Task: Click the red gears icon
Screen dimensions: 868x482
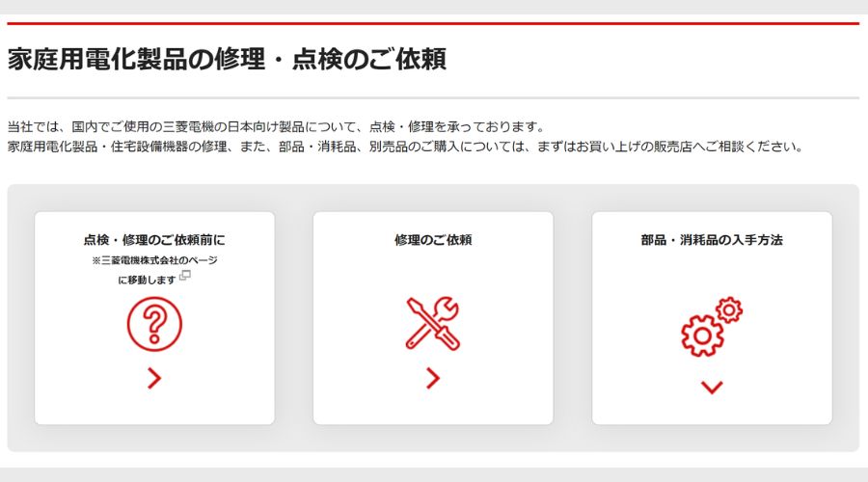Action: pos(712,327)
